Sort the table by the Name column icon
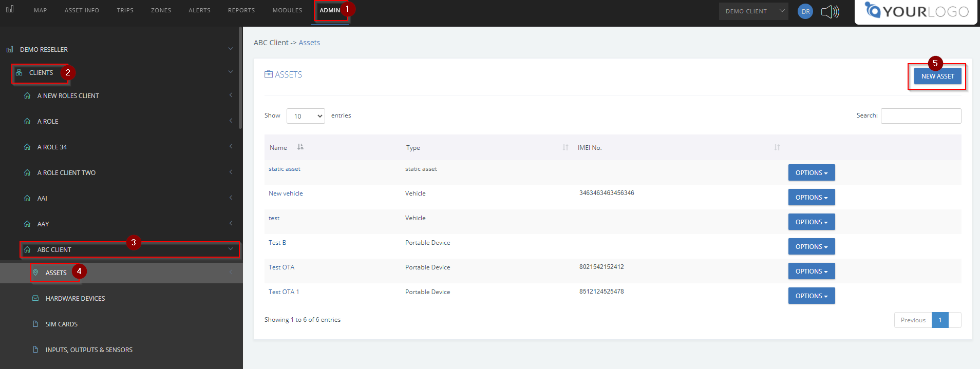This screenshot has height=369, width=980. pos(300,147)
